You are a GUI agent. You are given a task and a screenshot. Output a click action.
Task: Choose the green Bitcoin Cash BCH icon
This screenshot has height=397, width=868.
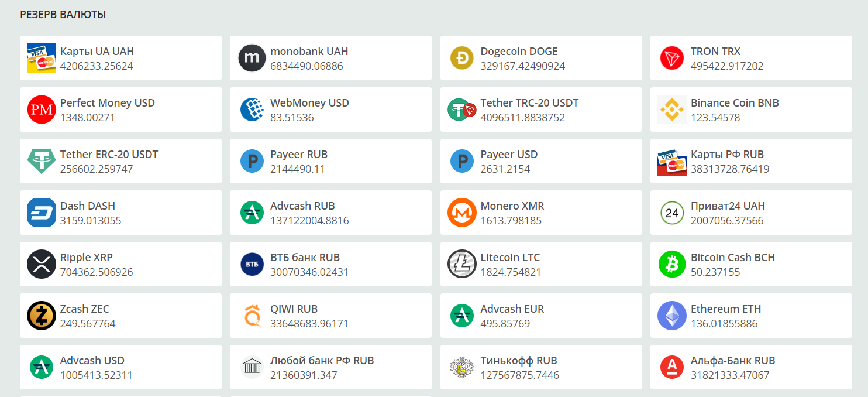[x=672, y=264]
